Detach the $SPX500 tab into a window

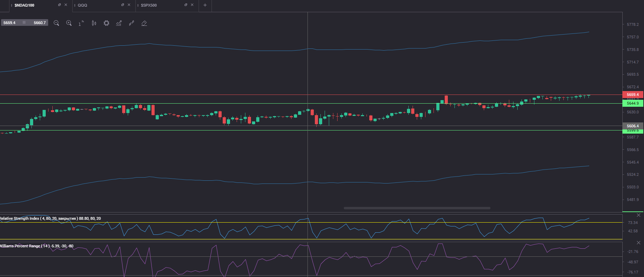pos(186,5)
